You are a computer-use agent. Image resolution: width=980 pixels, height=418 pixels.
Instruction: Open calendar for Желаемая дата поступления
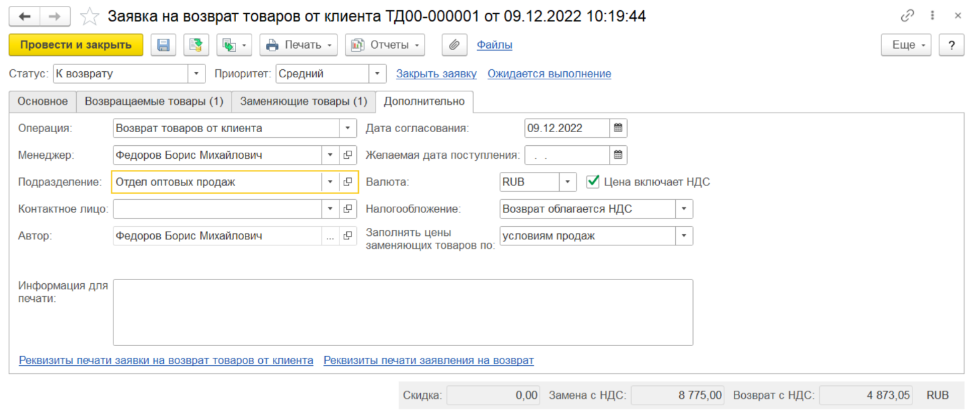pyautogui.click(x=618, y=155)
